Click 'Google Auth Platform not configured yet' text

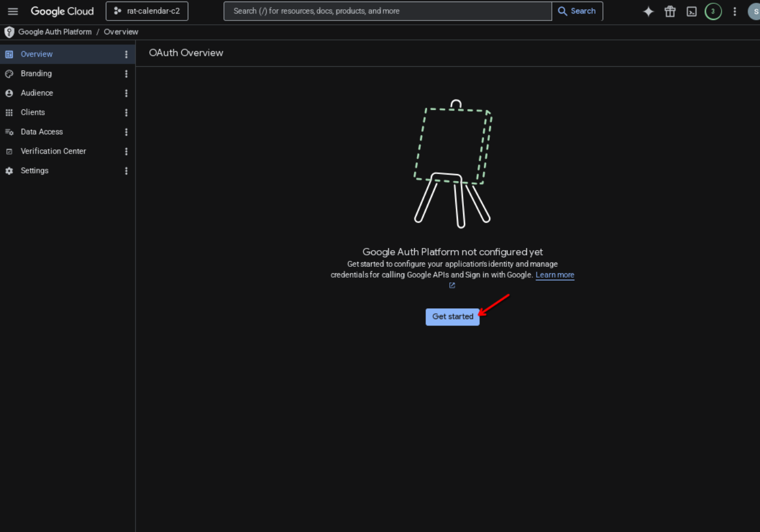tap(453, 252)
